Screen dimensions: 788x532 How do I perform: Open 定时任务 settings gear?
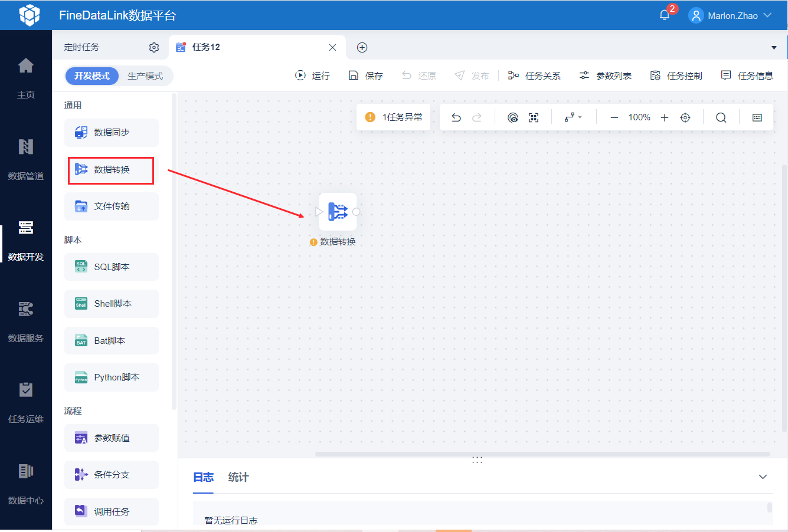pos(154,47)
